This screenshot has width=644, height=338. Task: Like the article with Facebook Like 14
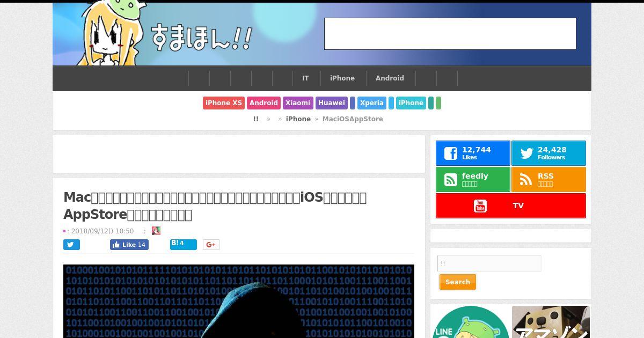pos(129,245)
